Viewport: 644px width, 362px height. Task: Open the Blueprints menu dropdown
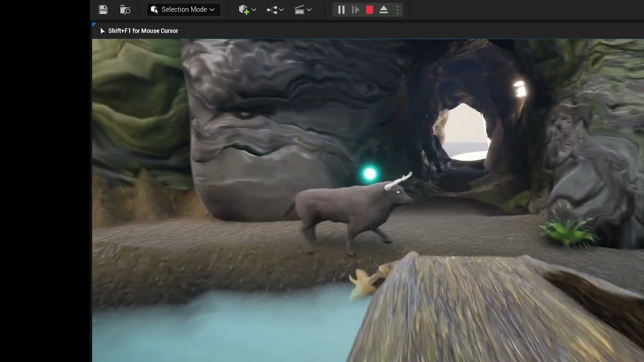pyautogui.click(x=275, y=10)
